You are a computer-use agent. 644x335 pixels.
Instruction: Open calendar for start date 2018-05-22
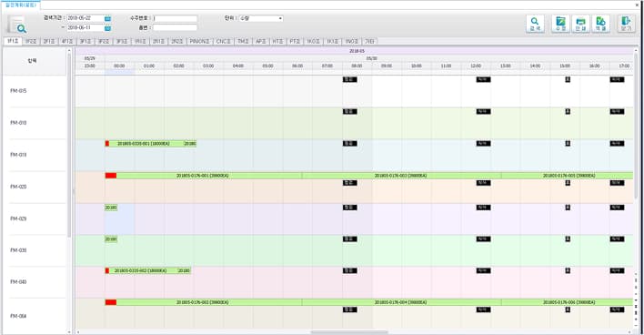coord(107,18)
